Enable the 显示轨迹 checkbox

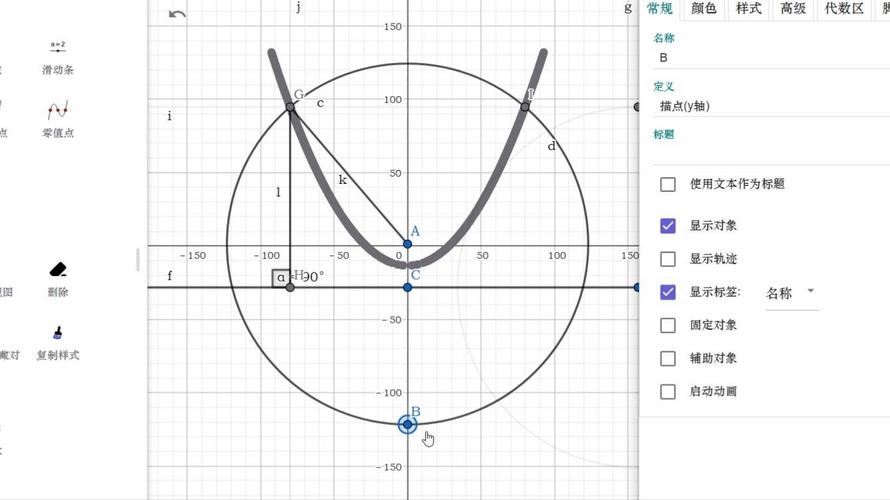pyautogui.click(x=668, y=259)
